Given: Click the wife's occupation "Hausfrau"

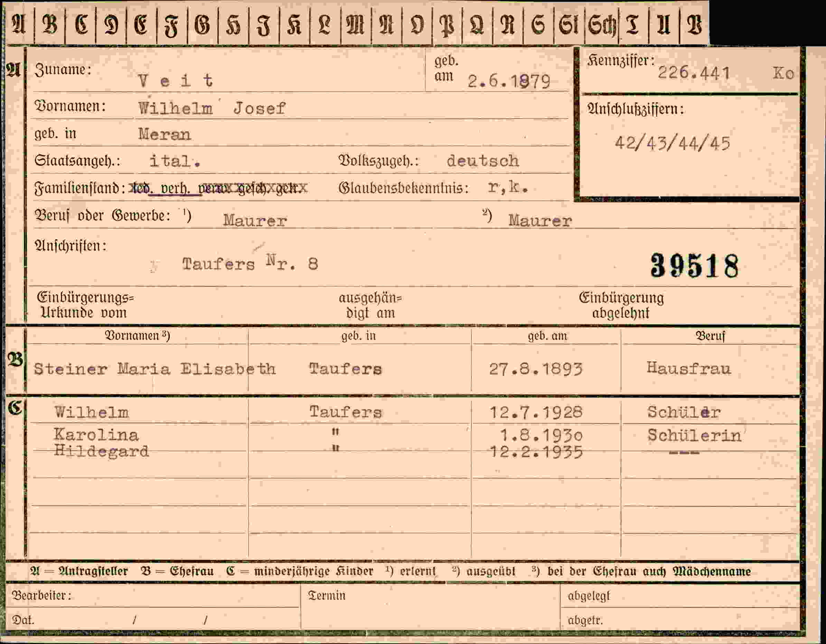Looking at the screenshot, I should coord(689,368).
